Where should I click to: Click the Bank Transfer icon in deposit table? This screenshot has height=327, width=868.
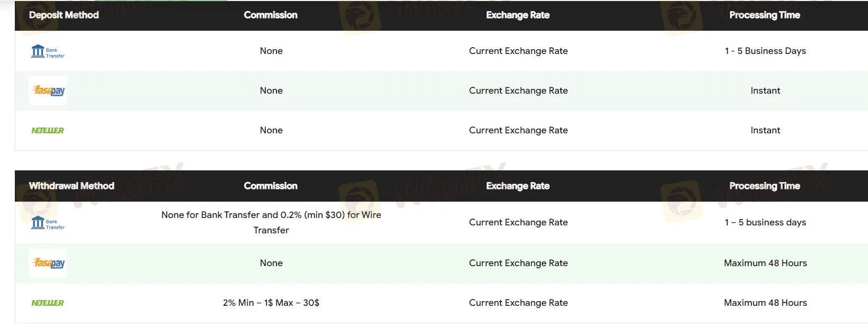click(47, 51)
